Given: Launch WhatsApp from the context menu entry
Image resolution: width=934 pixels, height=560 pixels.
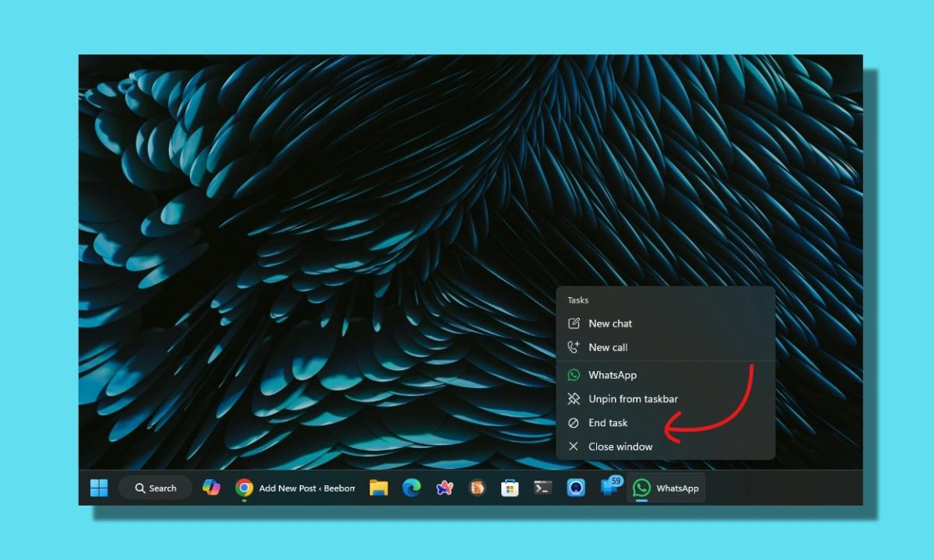Looking at the screenshot, I should pos(615,374).
